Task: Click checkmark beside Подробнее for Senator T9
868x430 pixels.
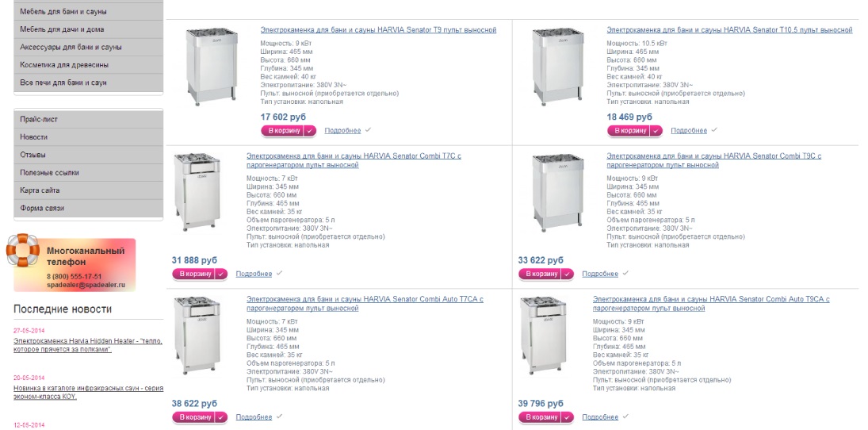Action: tap(368, 130)
